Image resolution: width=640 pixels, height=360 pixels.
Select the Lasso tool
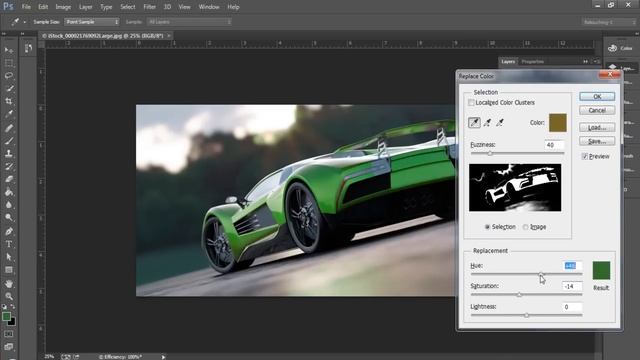pos(9,76)
